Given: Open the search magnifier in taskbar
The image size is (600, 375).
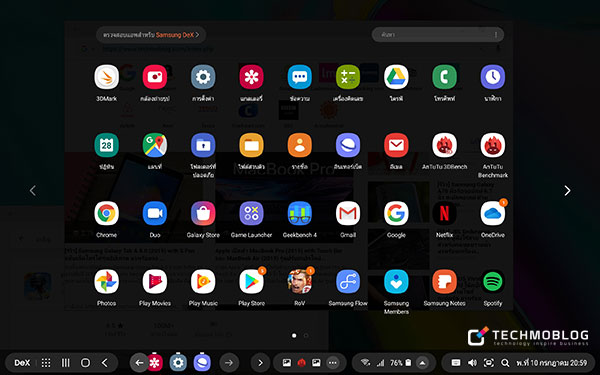Looking at the screenshot, I should 505,362.
